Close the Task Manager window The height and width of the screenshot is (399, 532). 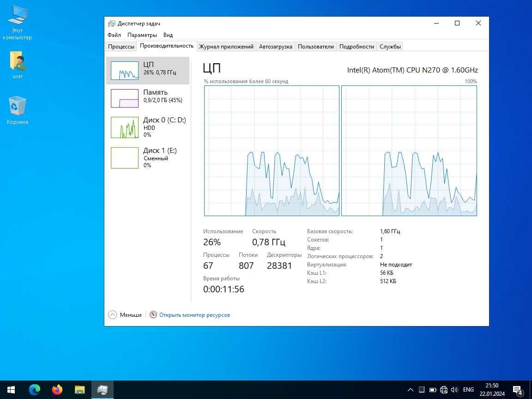pos(478,23)
